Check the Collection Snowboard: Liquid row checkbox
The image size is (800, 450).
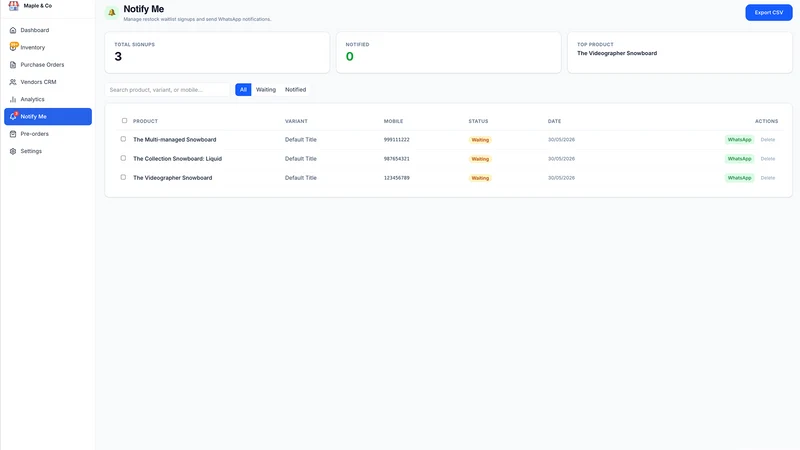pyautogui.click(x=123, y=158)
